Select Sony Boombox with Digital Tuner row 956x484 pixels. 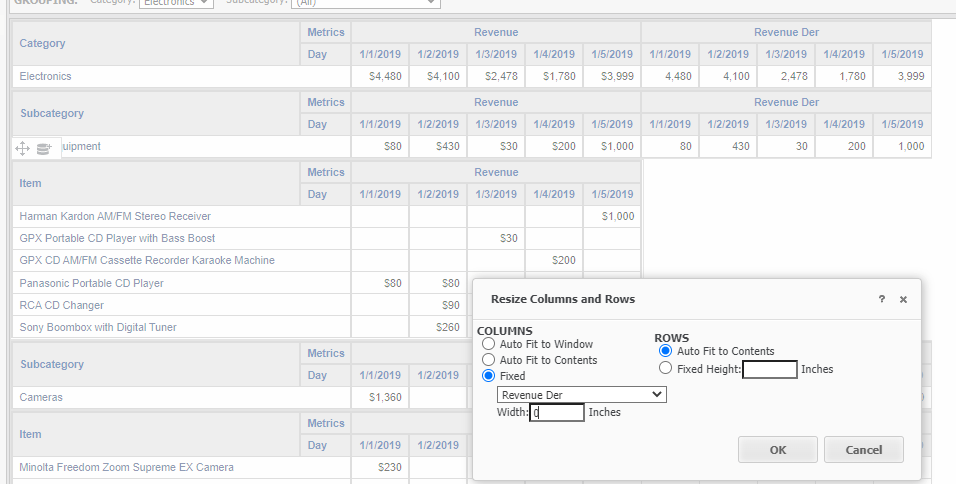point(98,327)
